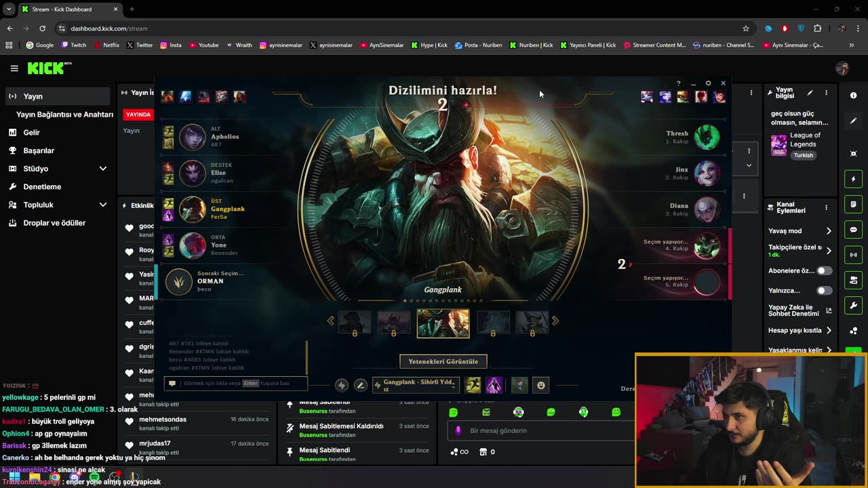The image size is (868, 488).
Task: Open the Youtube bookmark
Action: click(x=204, y=45)
